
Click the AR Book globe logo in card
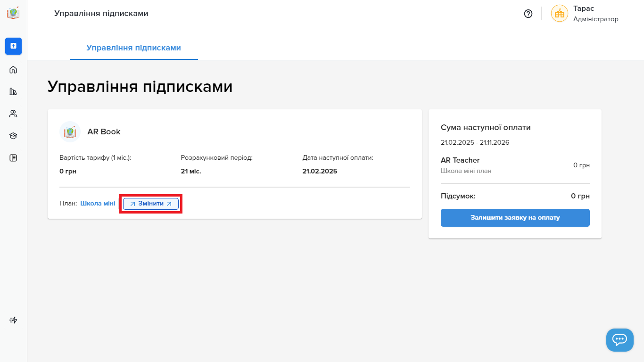click(70, 132)
